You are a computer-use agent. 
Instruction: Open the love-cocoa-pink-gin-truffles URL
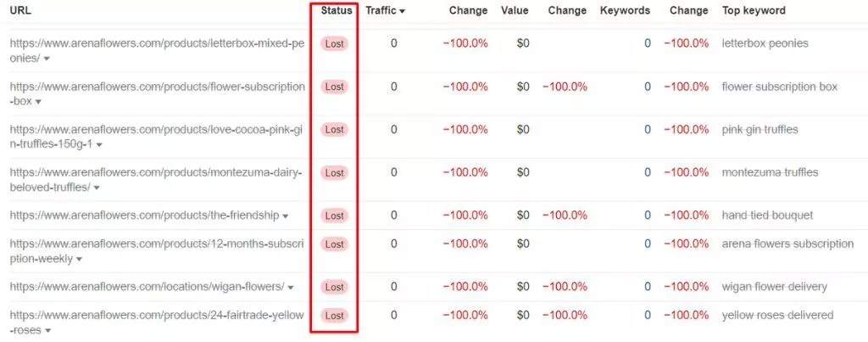click(157, 130)
